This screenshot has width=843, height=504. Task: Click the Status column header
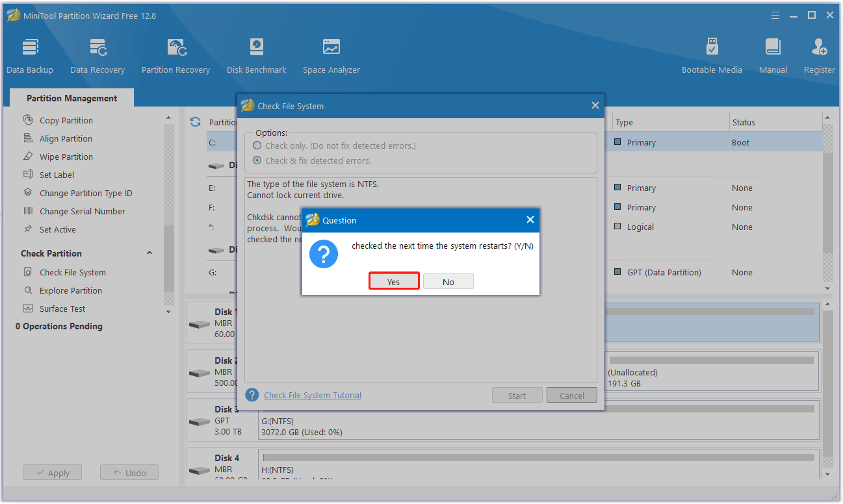click(x=775, y=122)
